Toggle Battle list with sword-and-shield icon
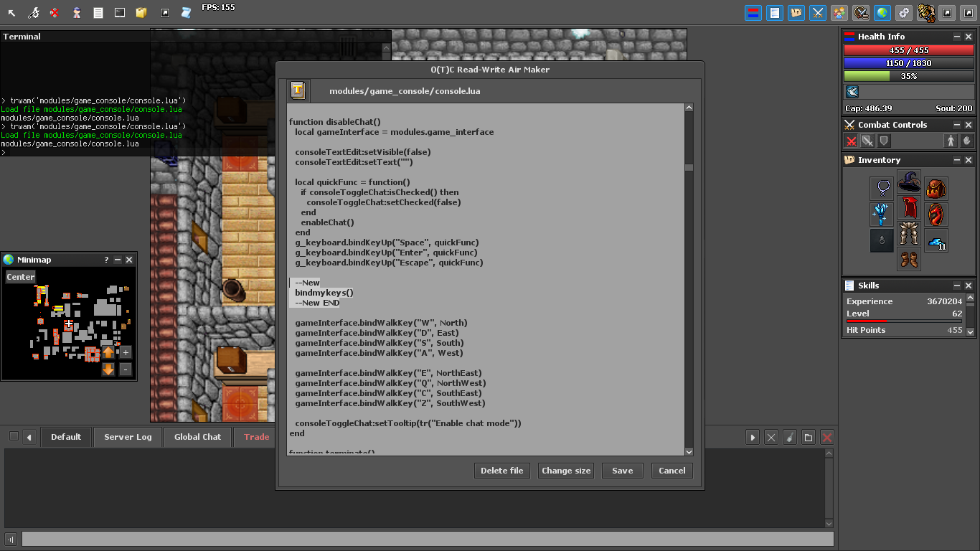The height and width of the screenshot is (551, 980). (x=861, y=13)
